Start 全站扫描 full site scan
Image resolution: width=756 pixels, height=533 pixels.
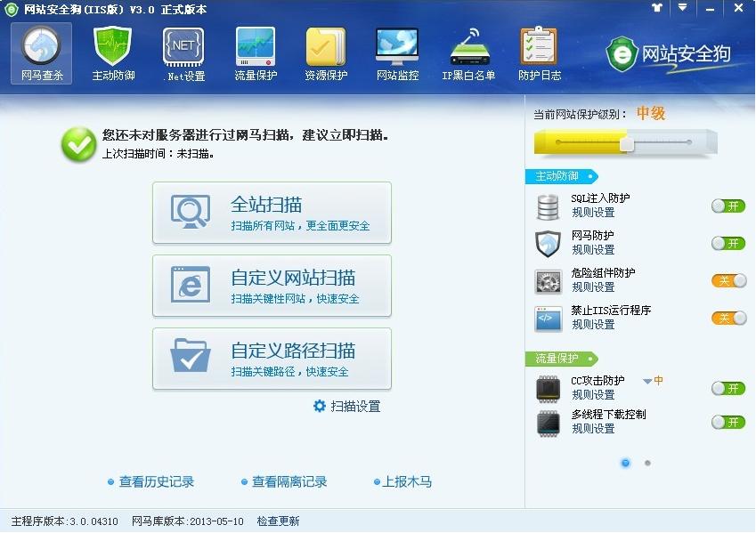(x=272, y=213)
